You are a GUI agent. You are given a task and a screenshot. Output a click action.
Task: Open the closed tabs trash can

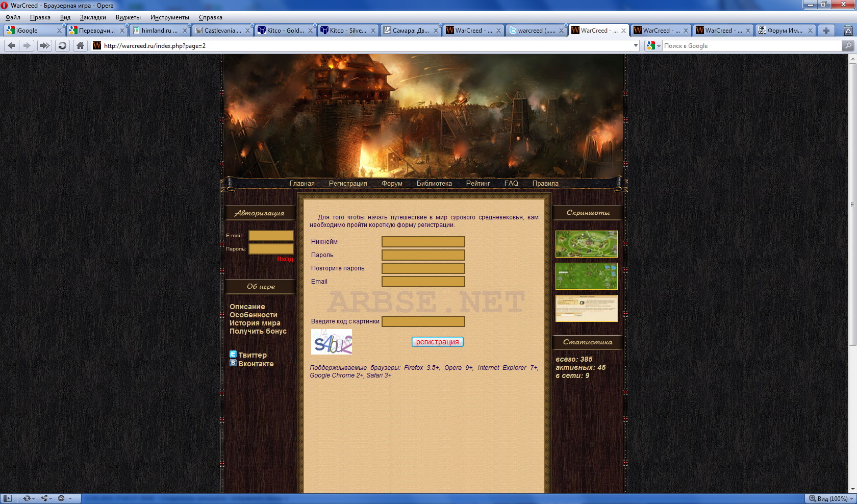click(848, 31)
